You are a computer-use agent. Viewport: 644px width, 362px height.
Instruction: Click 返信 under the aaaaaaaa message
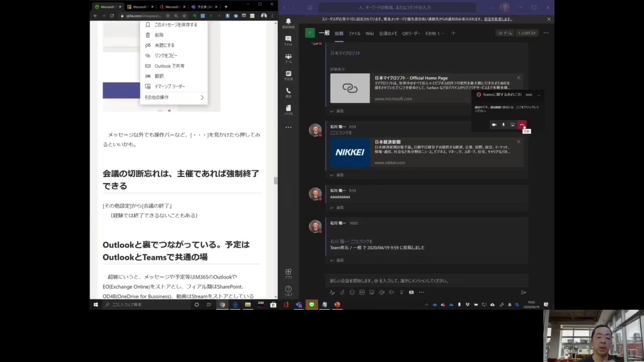(x=337, y=207)
